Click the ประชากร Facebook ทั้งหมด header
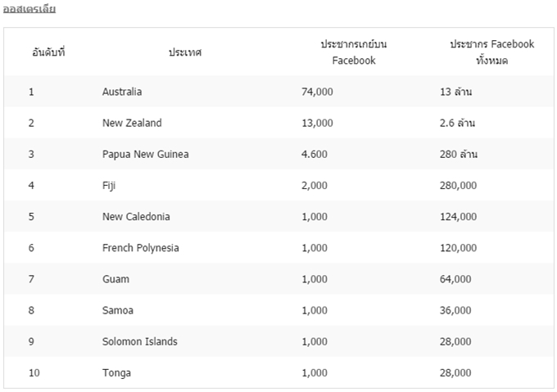The image size is (557, 392). (x=492, y=52)
